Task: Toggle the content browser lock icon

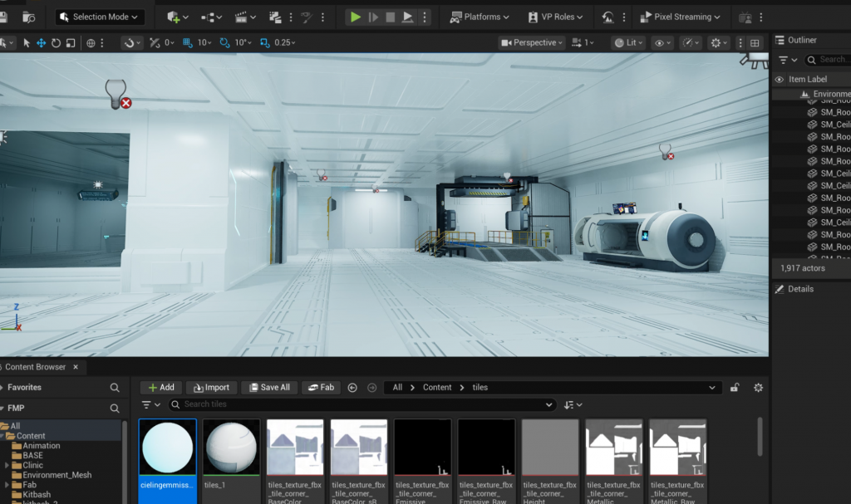Action: point(735,388)
